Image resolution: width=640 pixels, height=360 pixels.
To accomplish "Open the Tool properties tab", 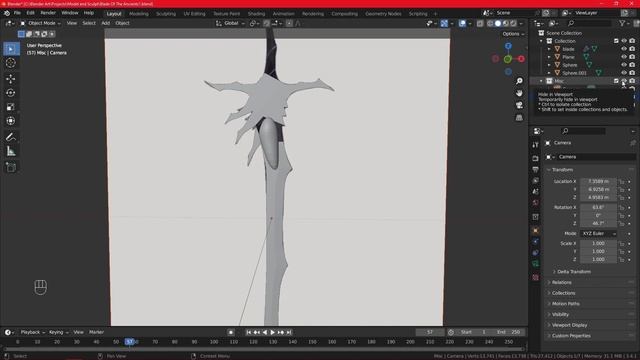I will click(x=536, y=145).
